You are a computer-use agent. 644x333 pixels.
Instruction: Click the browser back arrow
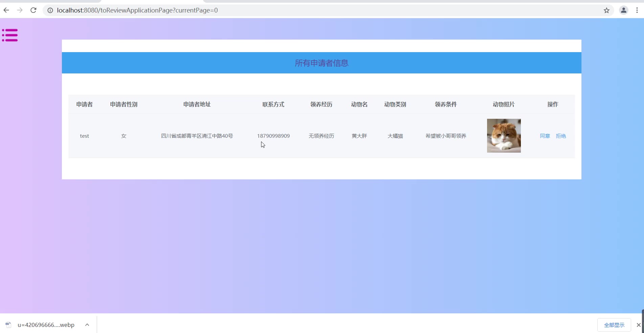pyautogui.click(x=6, y=10)
